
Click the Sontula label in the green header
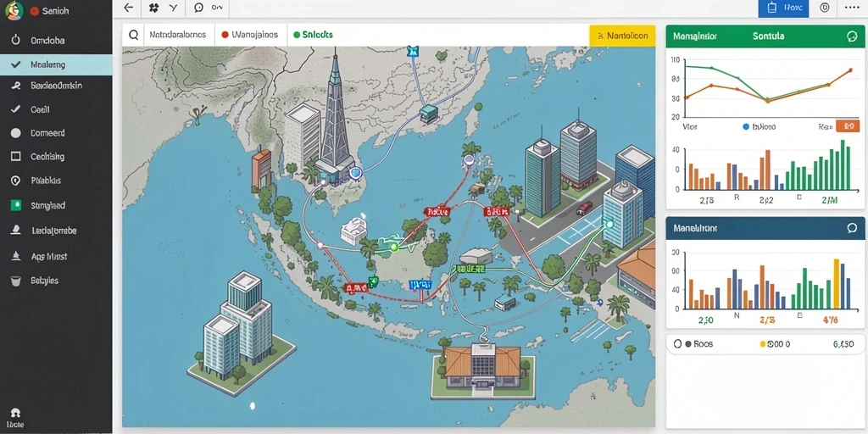tap(768, 36)
